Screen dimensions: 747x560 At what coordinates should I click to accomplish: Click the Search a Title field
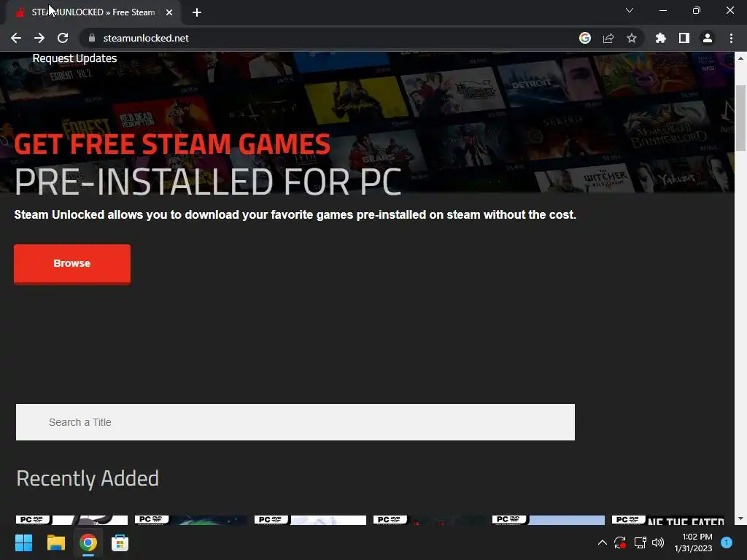295,422
